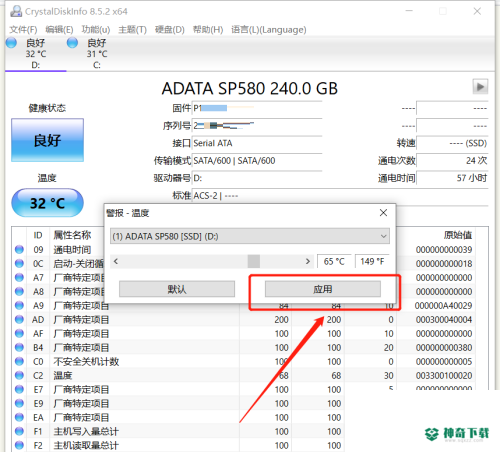Screen dimensions: 500x452
Task: Click the status dot for attribute C2 温度
Action: click(x=19, y=375)
